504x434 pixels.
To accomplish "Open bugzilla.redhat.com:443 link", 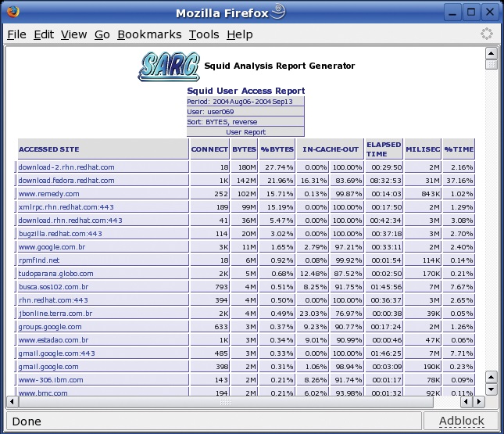I will point(60,234).
